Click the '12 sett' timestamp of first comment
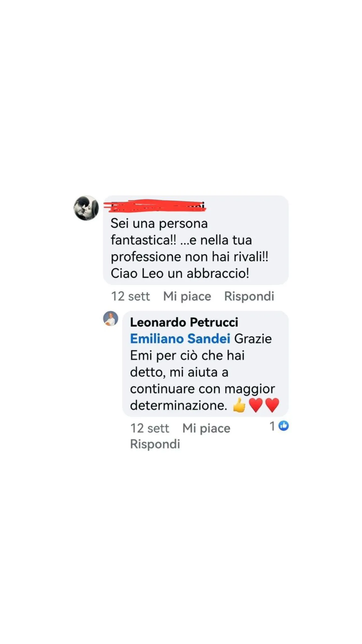This screenshot has width=362, height=644. (x=130, y=296)
